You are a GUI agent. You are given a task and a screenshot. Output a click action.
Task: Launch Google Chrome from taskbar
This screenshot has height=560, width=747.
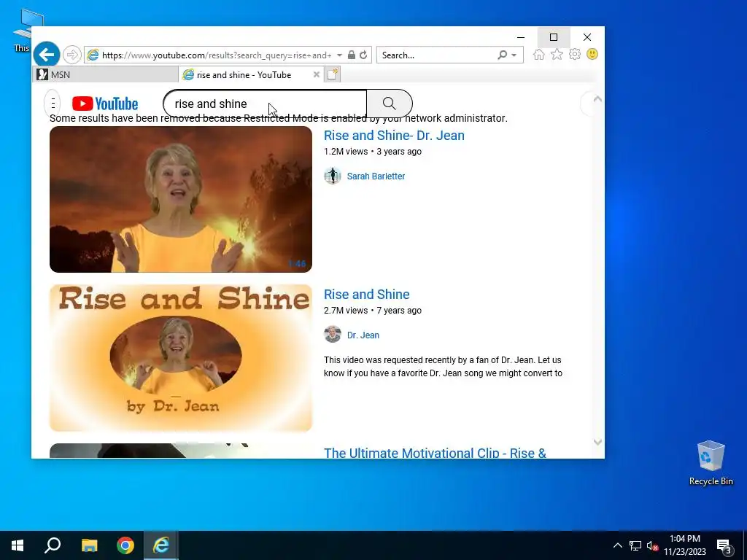tap(125, 545)
